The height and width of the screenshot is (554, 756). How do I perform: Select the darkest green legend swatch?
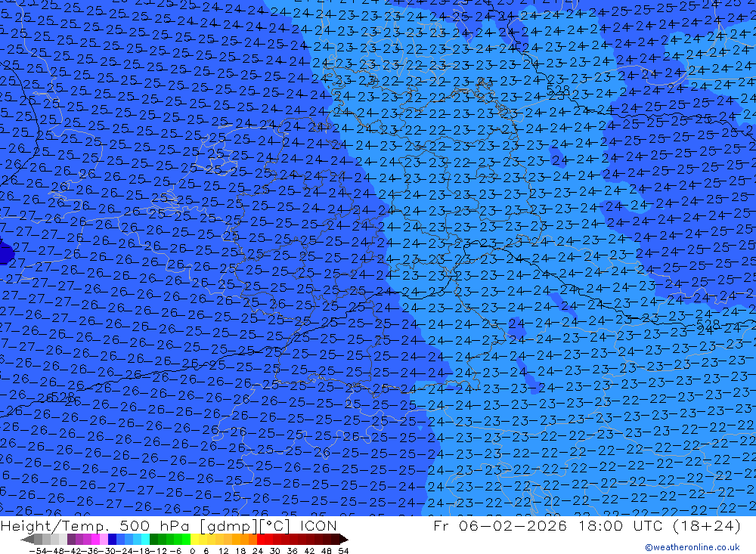pos(153,539)
